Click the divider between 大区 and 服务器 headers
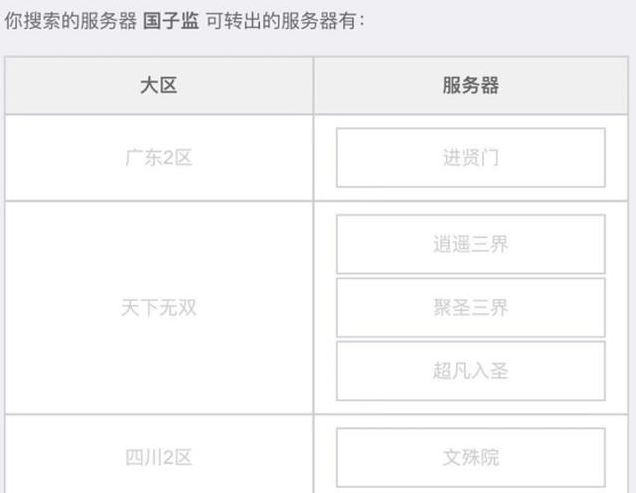The width and height of the screenshot is (636, 493). point(314,86)
